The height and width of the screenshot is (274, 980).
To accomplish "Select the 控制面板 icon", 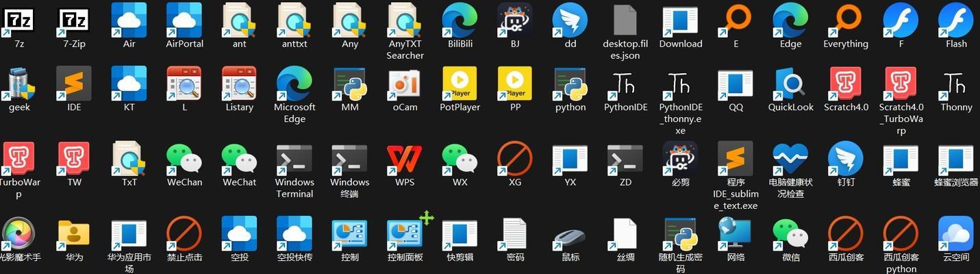I will (405, 234).
